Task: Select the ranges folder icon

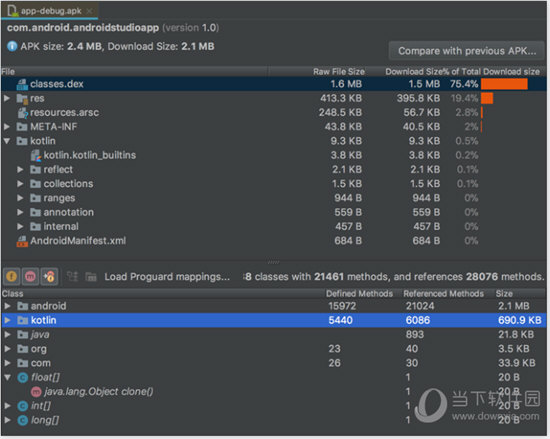Action: tap(35, 198)
